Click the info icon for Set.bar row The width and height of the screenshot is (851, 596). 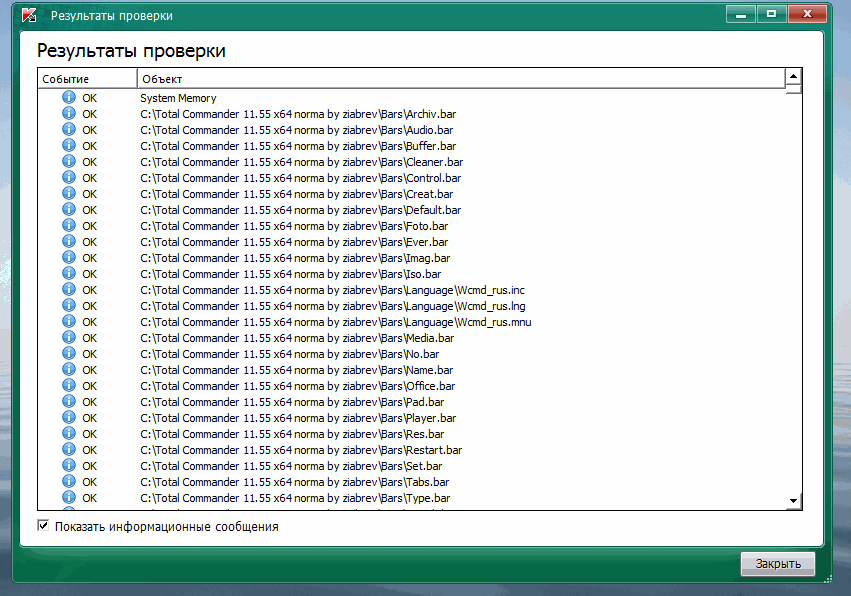69,466
